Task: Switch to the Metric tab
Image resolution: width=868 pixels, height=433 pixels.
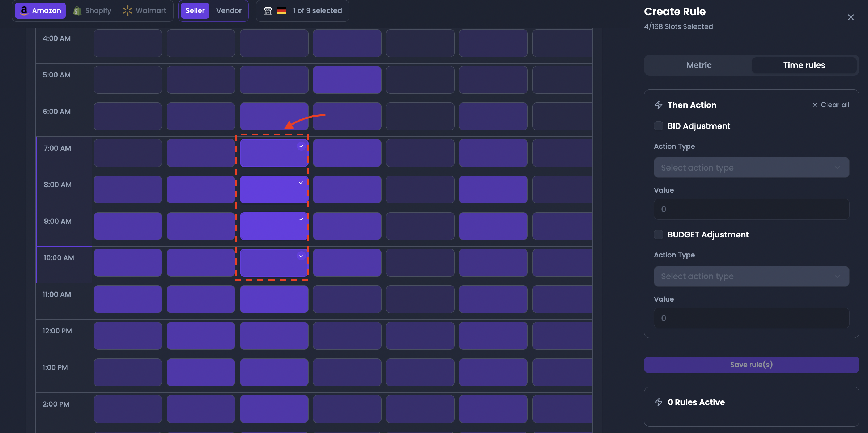Action: (699, 65)
